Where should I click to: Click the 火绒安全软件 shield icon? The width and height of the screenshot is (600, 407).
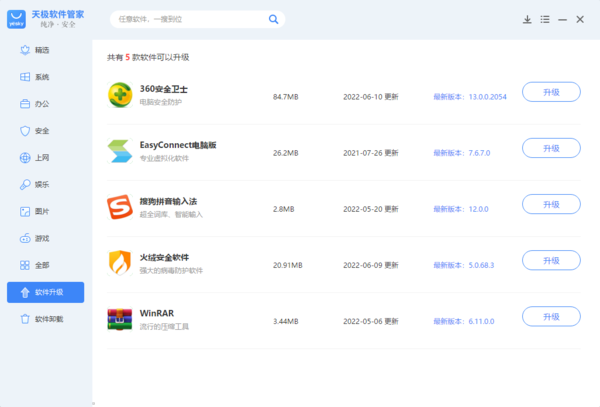119,263
